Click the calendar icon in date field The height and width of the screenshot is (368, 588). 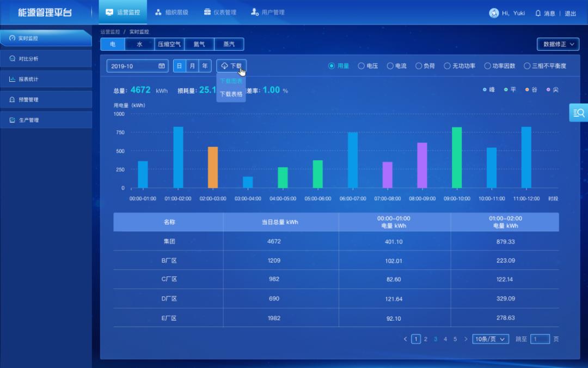click(x=162, y=66)
